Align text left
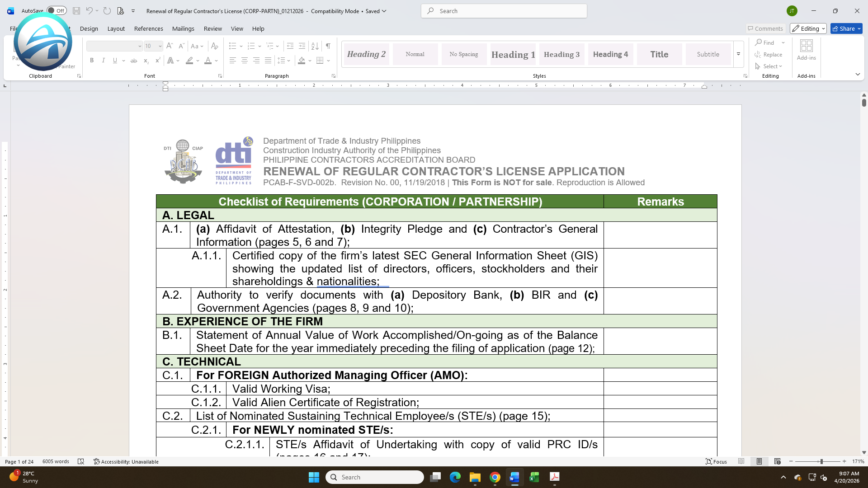The width and height of the screenshot is (868, 488). click(232, 61)
